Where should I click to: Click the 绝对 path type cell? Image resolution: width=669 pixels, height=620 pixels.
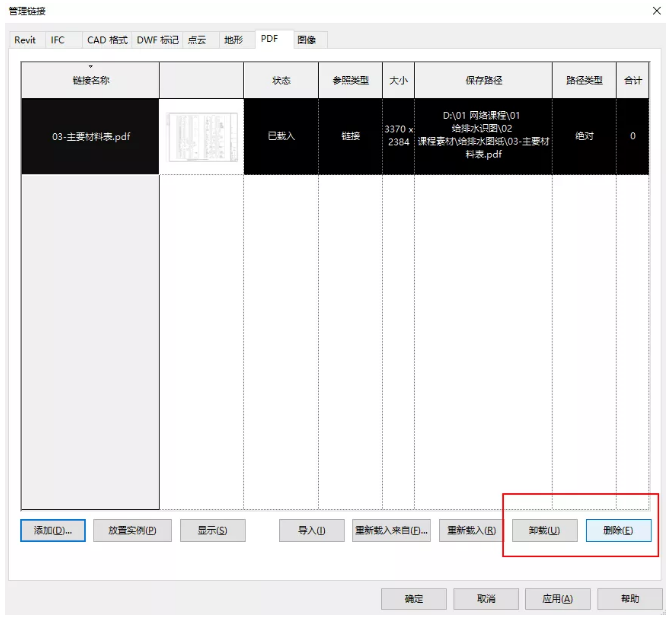coord(584,136)
